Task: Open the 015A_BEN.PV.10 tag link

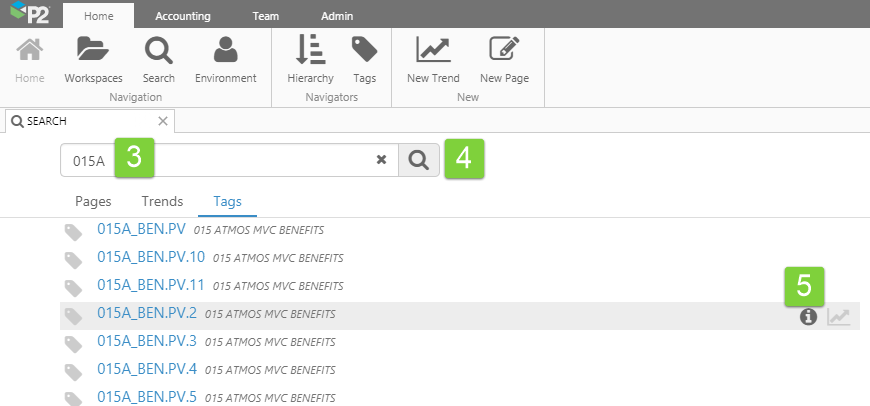Action: click(150, 257)
